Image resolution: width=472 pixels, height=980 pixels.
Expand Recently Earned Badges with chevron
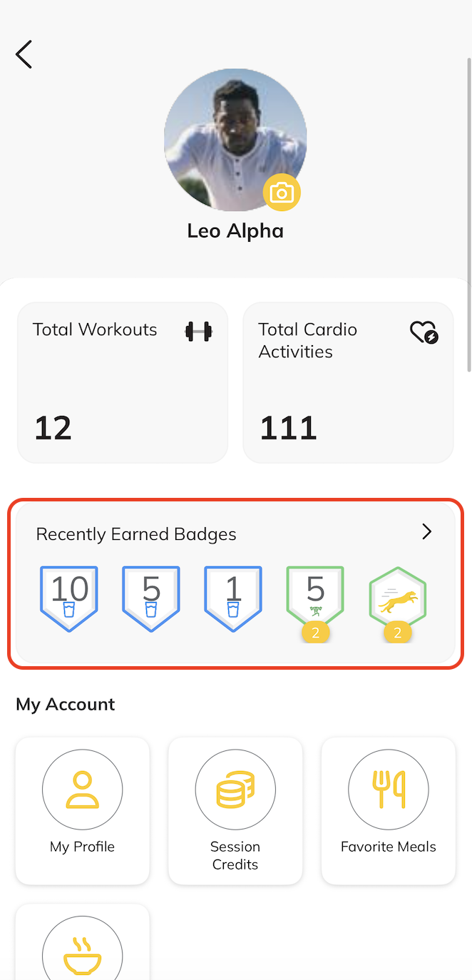click(x=426, y=531)
